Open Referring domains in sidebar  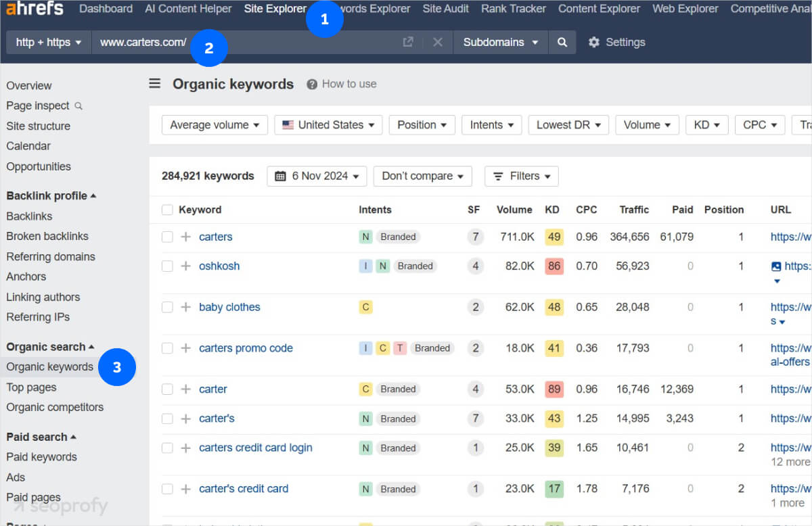51,257
